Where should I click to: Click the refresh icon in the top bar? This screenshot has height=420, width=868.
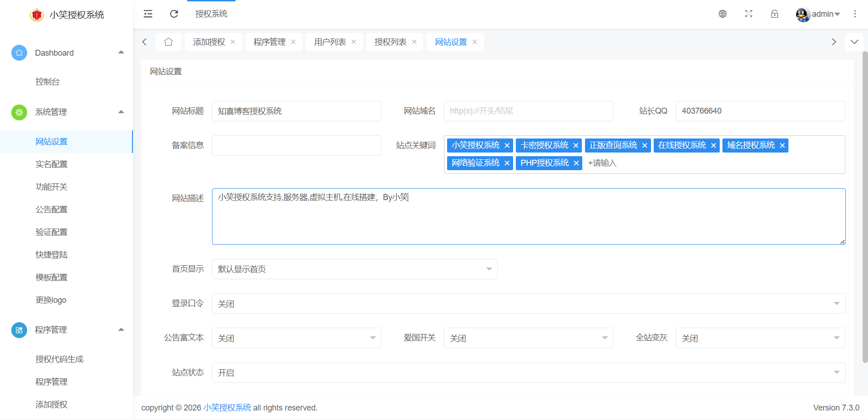(174, 14)
